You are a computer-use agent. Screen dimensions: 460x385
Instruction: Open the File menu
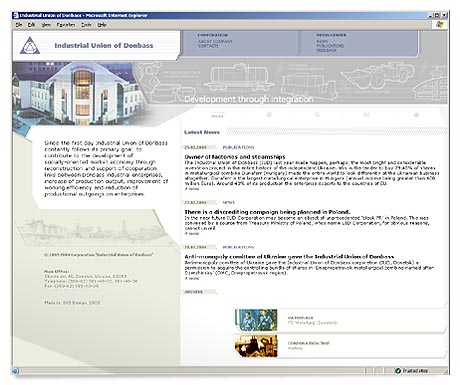click(19, 25)
